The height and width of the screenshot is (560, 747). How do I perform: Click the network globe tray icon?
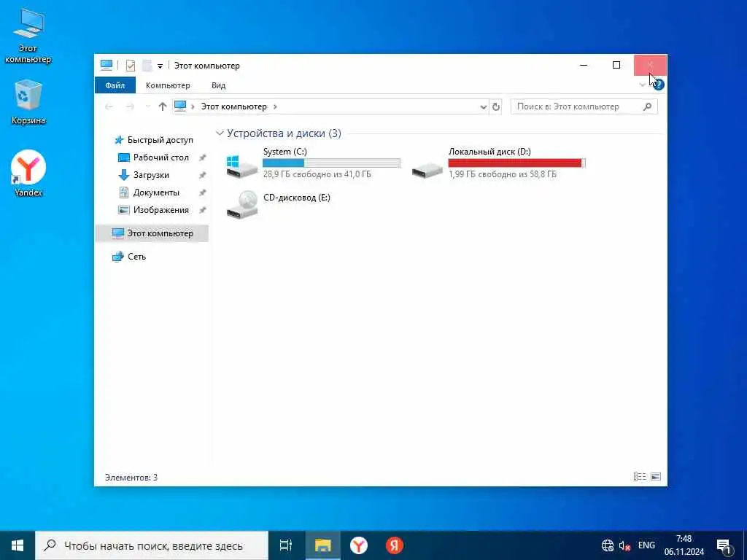point(608,545)
